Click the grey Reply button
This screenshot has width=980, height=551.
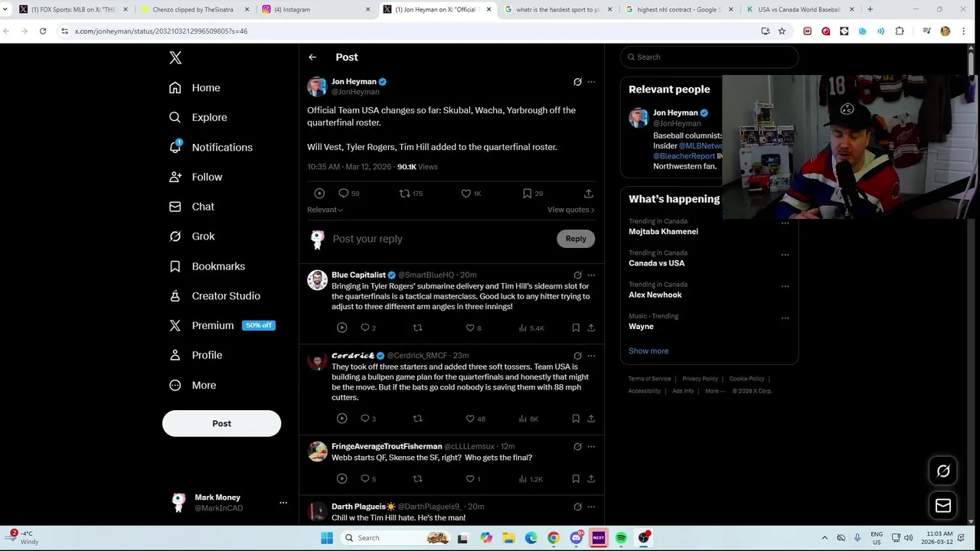(576, 239)
